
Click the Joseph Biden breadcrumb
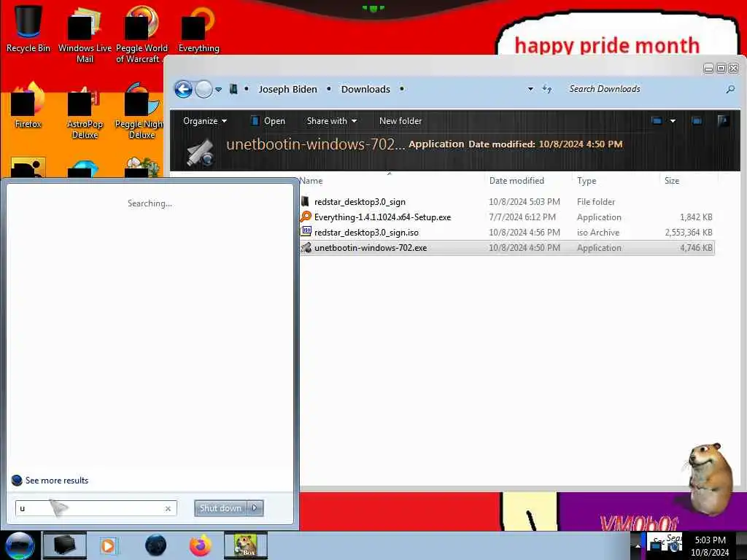click(x=287, y=89)
